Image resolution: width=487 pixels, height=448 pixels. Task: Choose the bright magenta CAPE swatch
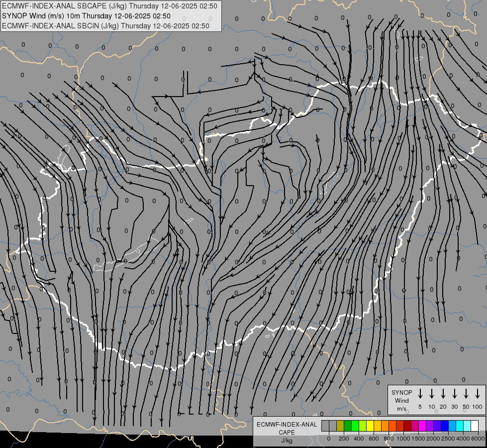click(x=423, y=426)
